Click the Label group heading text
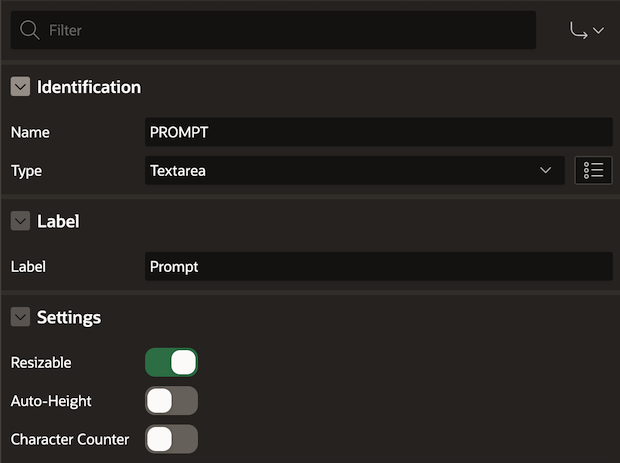Image resolution: width=620 pixels, height=463 pixels. click(58, 222)
